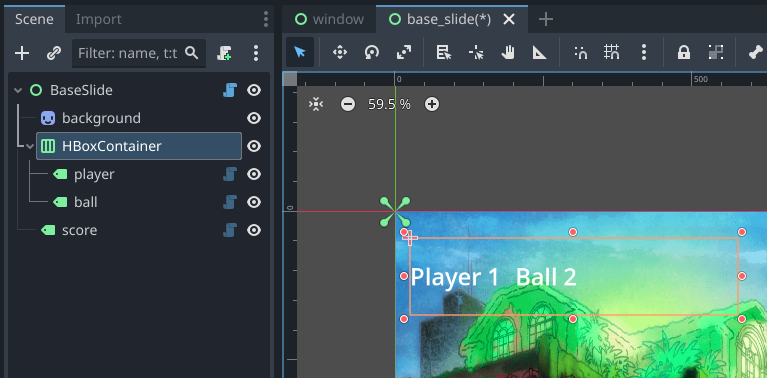Open the BaseSlide attached script
This screenshot has width=767, height=378.
tap(230, 90)
